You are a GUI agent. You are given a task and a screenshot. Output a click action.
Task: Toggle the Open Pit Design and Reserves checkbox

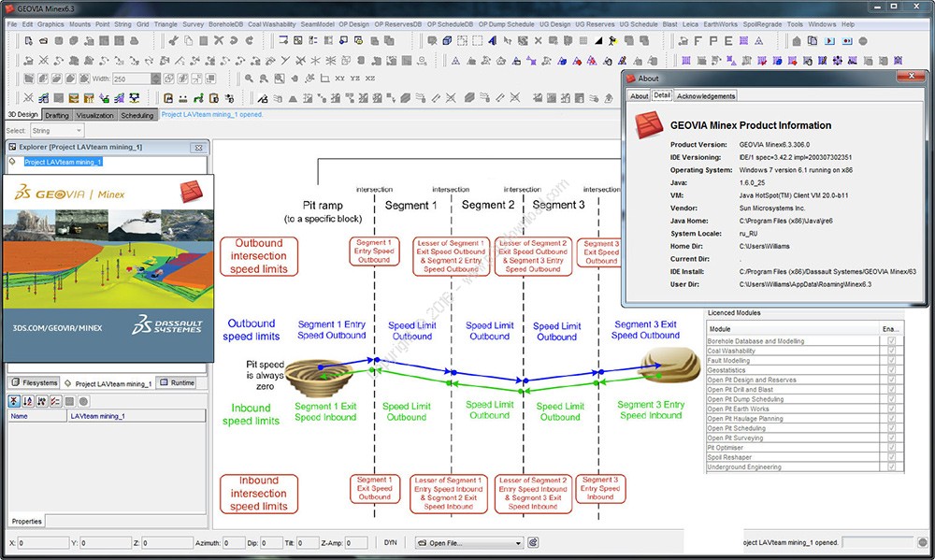(x=890, y=380)
